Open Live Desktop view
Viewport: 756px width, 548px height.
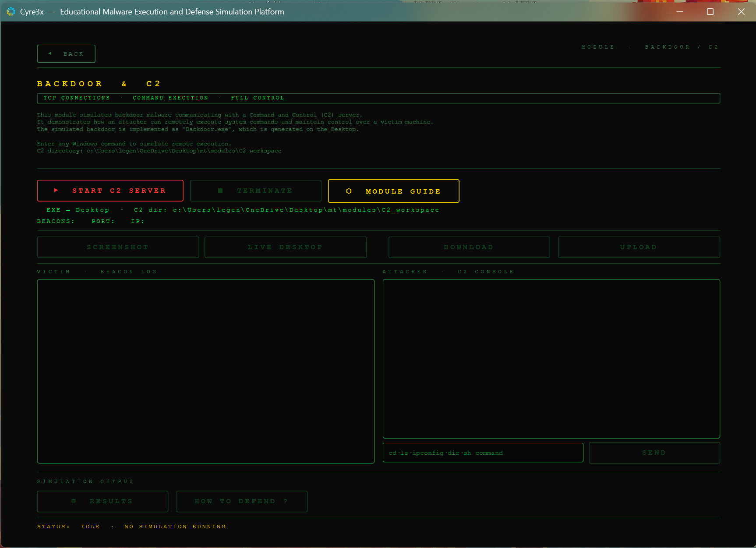point(286,247)
